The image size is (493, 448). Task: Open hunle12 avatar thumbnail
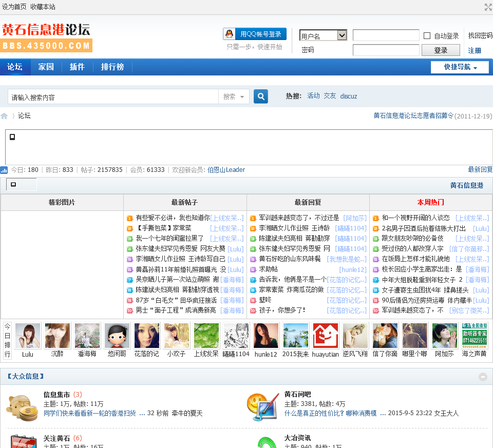click(x=266, y=336)
